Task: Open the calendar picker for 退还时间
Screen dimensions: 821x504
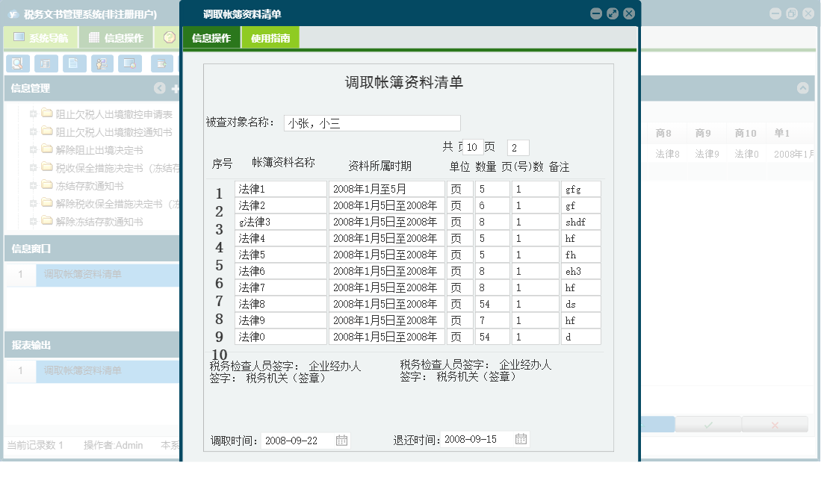Action: [520, 440]
